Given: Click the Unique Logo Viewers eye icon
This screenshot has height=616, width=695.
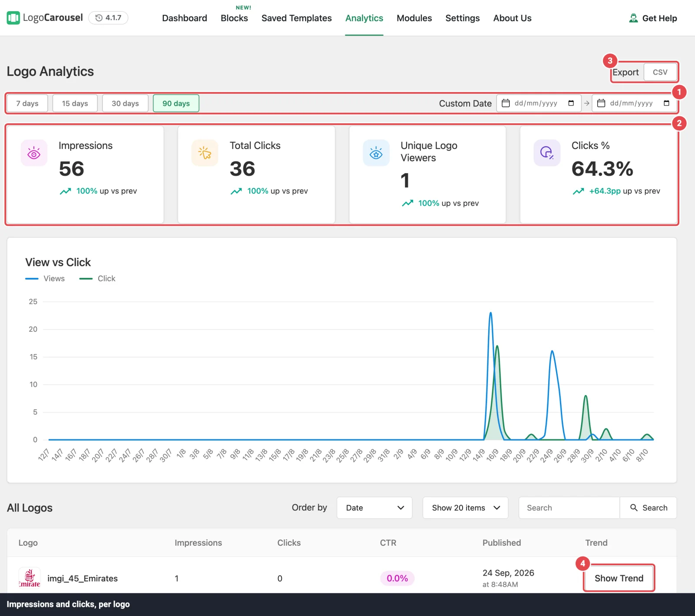Looking at the screenshot, I should [x=376, y=153].
